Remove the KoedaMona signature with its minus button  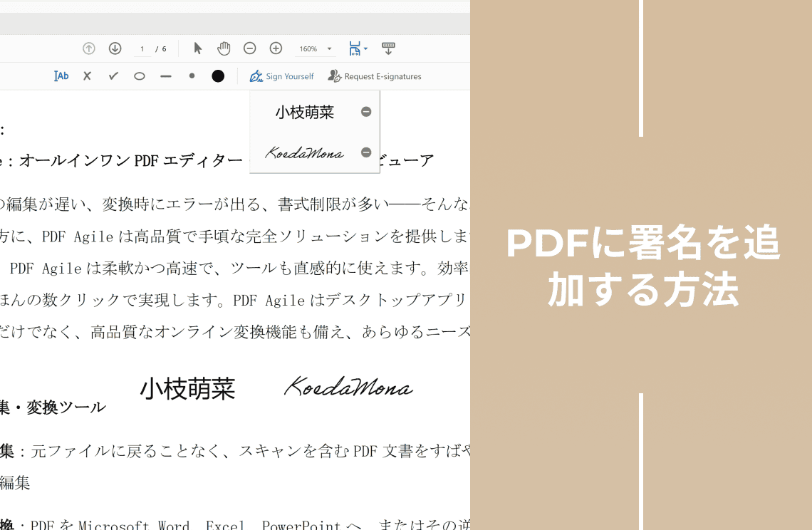tap(365, 152)
